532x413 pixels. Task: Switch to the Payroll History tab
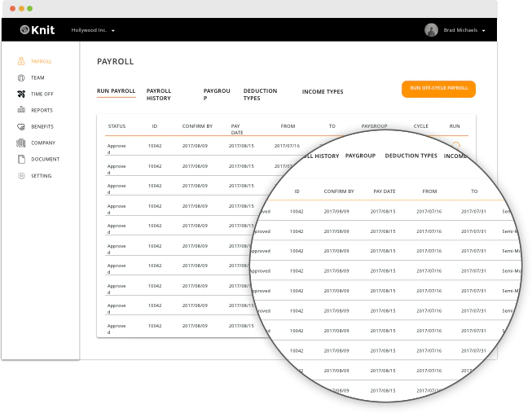(159, 94)
